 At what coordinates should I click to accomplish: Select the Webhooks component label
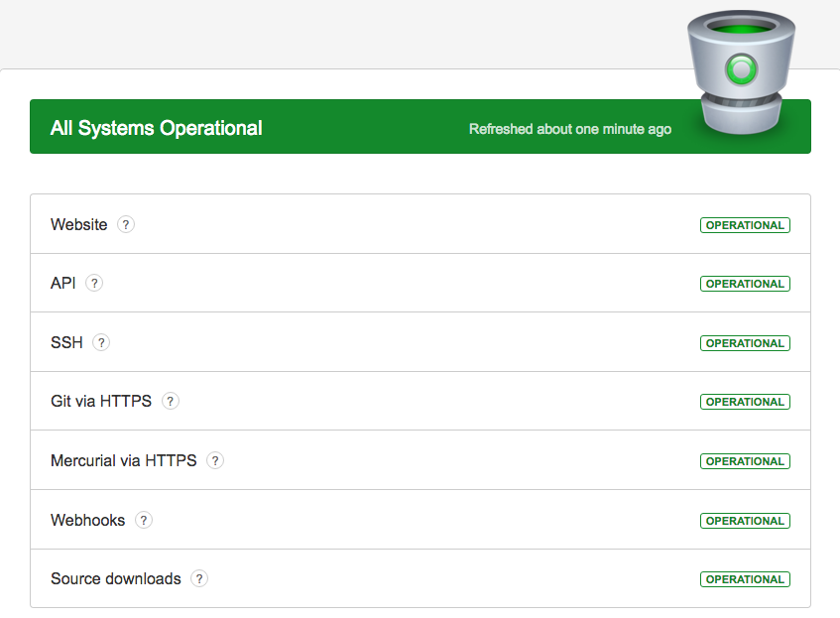(x=88, y=520)
